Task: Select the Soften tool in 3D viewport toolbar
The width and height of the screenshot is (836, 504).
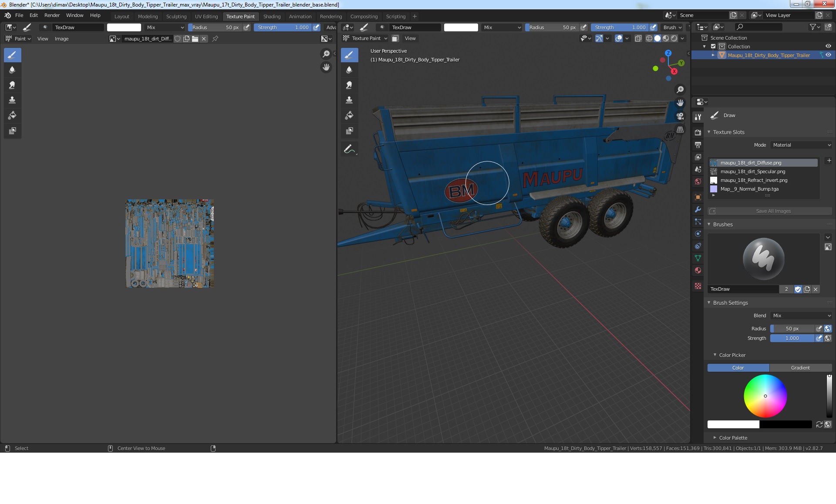Action: pos(349,70)
